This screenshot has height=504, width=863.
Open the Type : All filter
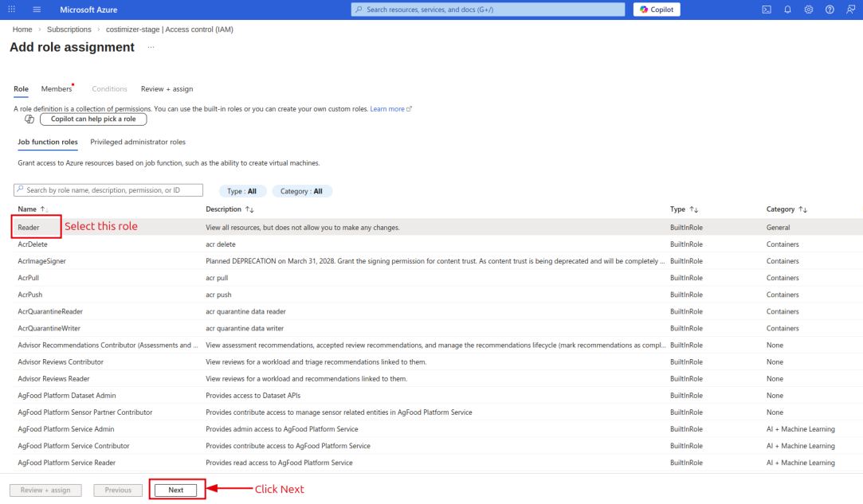click(x=242, y=191)
